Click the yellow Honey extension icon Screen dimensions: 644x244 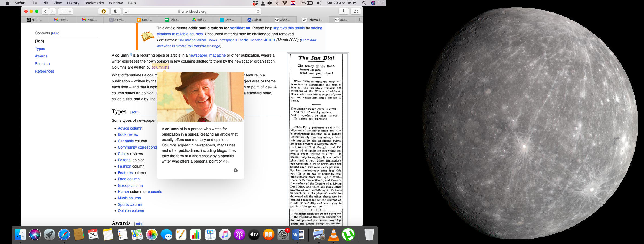click(103, 11)
